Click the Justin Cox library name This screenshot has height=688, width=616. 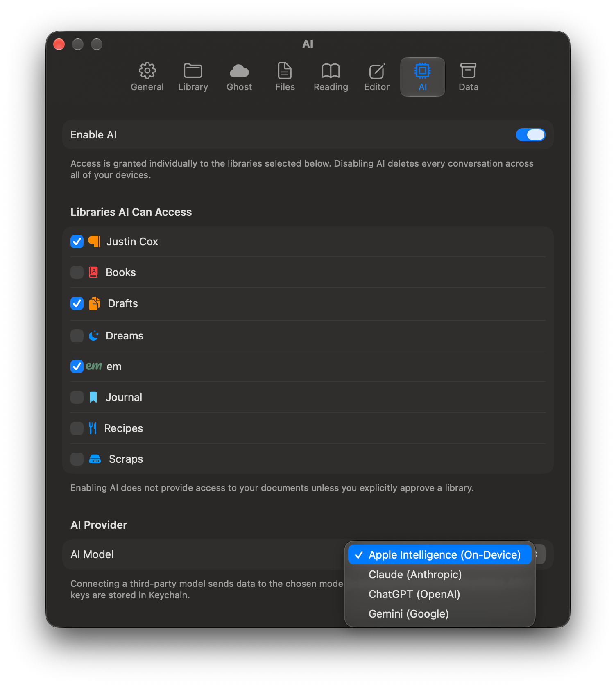(132, 242)
